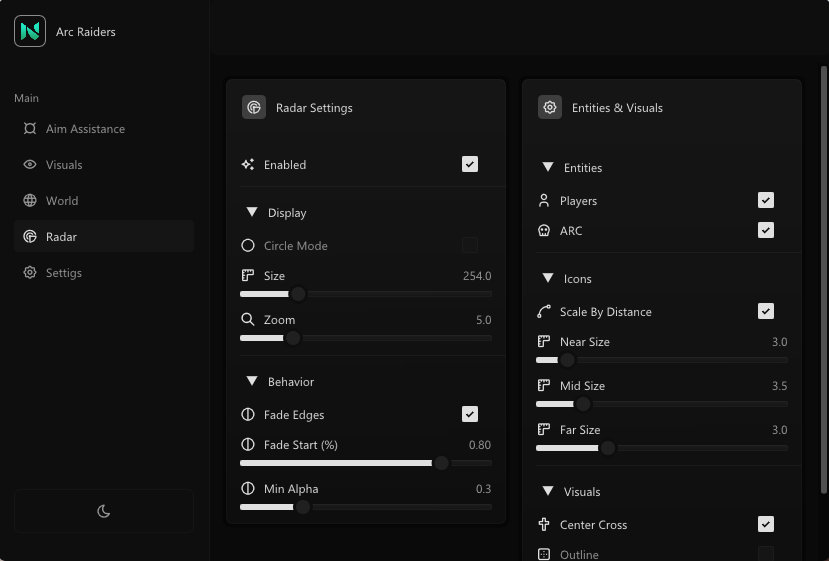Toggle the Fade Edges checkbox
Viewport: 829px width, 561px height.
[469, 414]
